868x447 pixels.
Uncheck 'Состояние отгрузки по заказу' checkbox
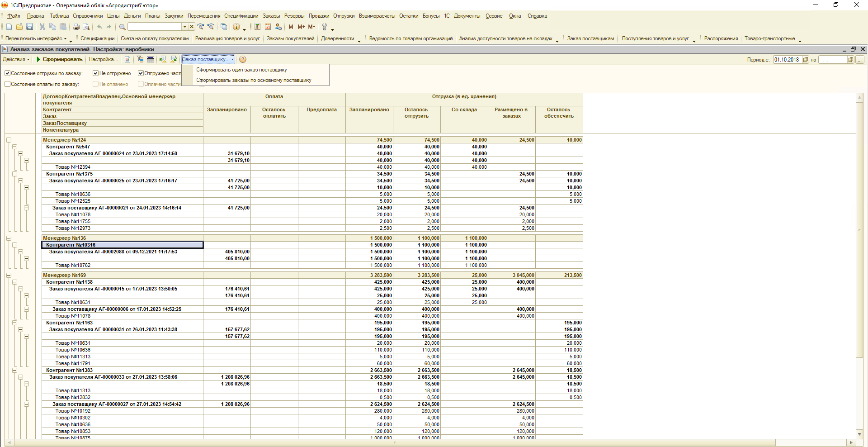[8, 73]
